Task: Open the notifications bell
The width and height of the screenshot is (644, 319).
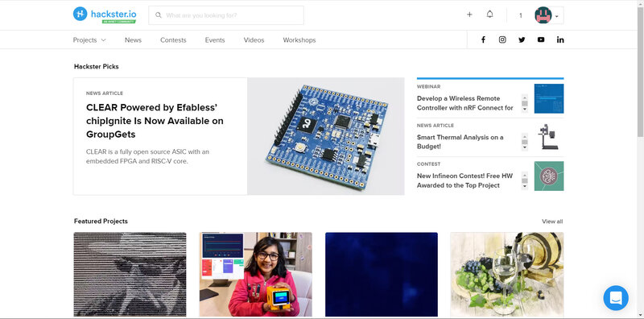Action: (489, 14)
